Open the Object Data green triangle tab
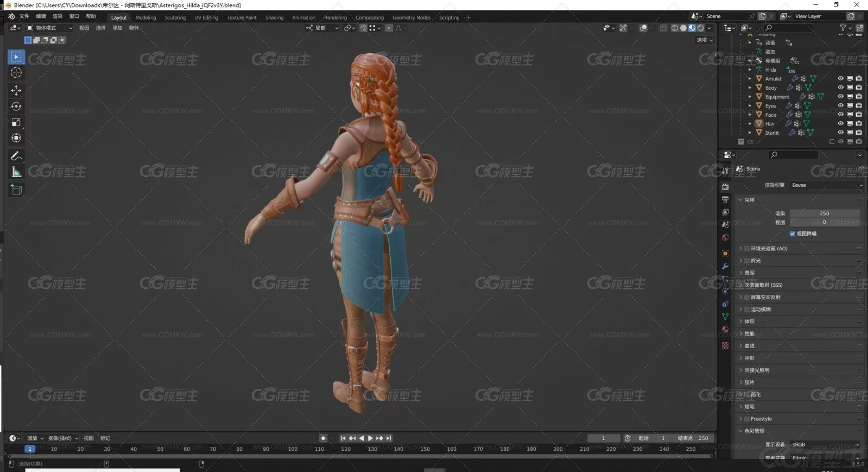Viewport: 868px width, 472px height. click(x=725, y=317)
